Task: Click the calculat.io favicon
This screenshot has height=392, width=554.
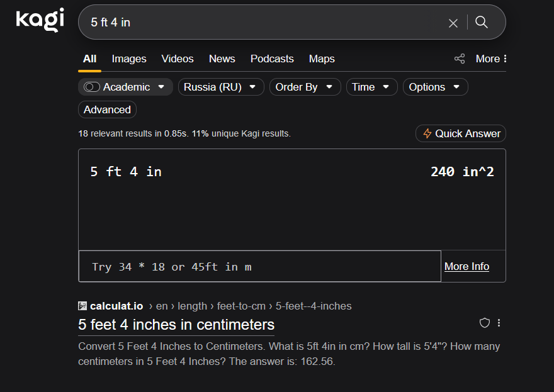Action: (x=82, y=306)
